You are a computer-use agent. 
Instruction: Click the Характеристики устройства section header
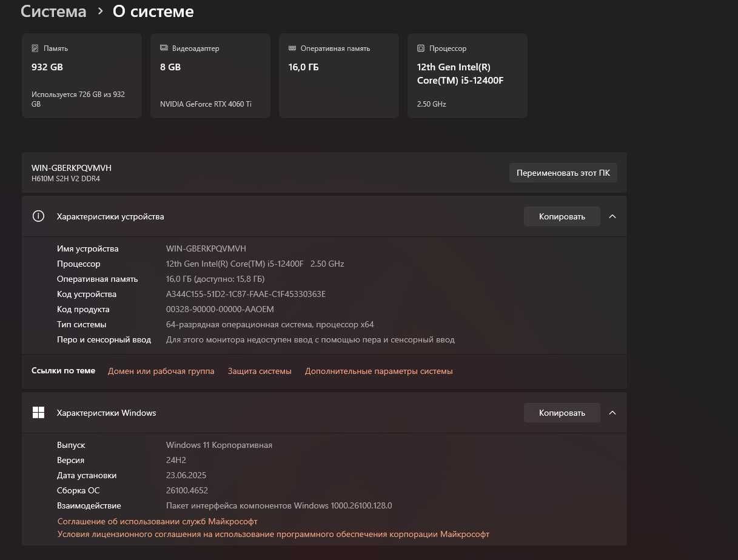coord(324,216)
